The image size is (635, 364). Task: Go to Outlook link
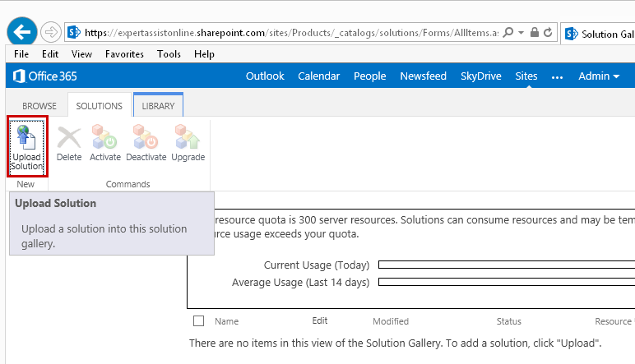point(265,76)
